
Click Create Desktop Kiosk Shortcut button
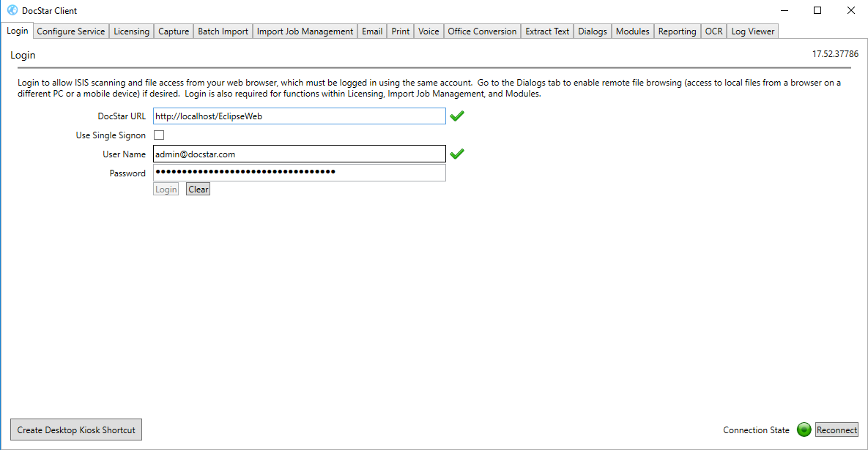coord(76,430)
